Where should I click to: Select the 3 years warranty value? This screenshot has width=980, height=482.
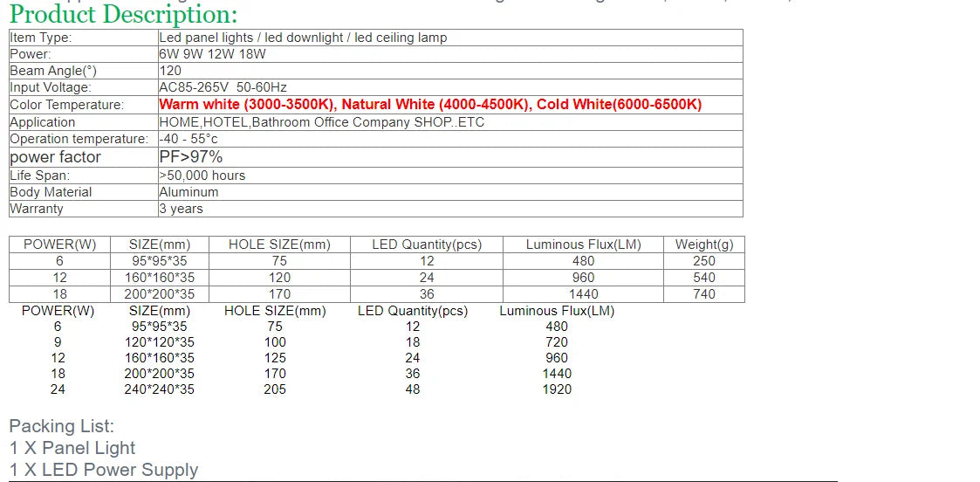[x=181, y=209]
